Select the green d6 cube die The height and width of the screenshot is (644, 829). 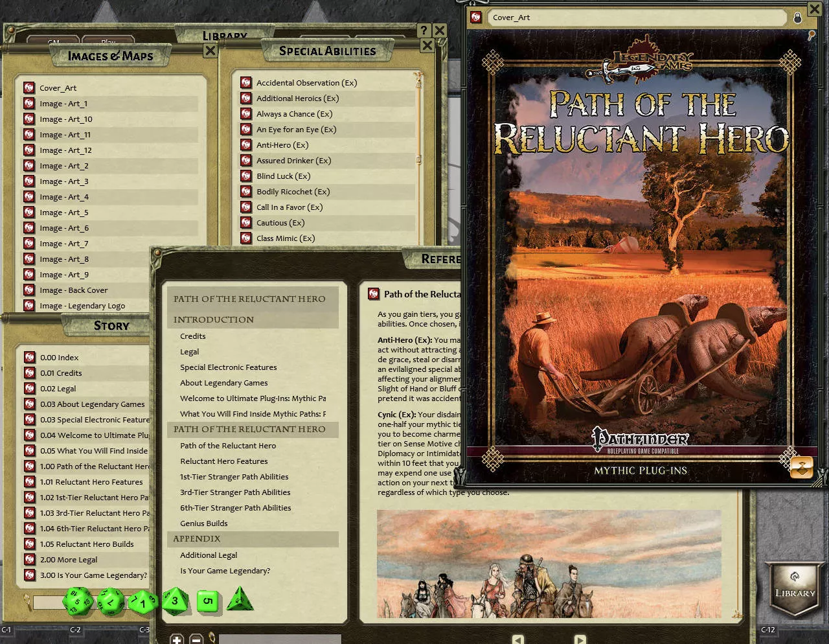[x=207, y=601]
